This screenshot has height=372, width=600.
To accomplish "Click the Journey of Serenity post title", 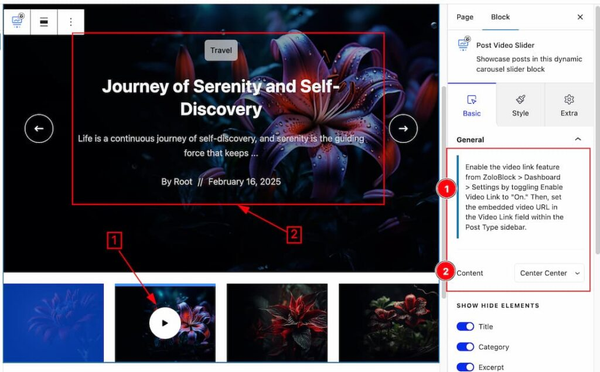I will point(221,98).
